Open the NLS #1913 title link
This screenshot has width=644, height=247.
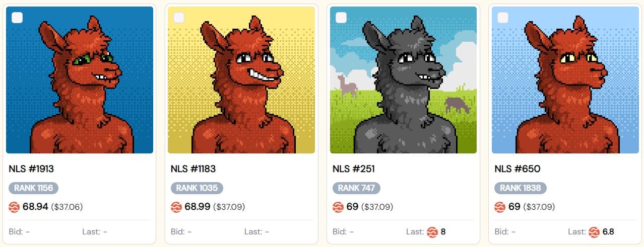31,169
